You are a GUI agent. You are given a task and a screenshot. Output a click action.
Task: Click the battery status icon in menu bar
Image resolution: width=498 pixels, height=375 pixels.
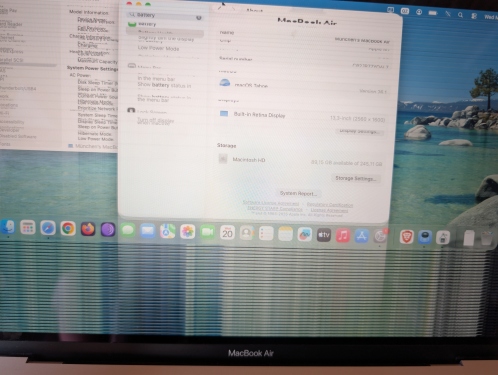pos(433,13)
